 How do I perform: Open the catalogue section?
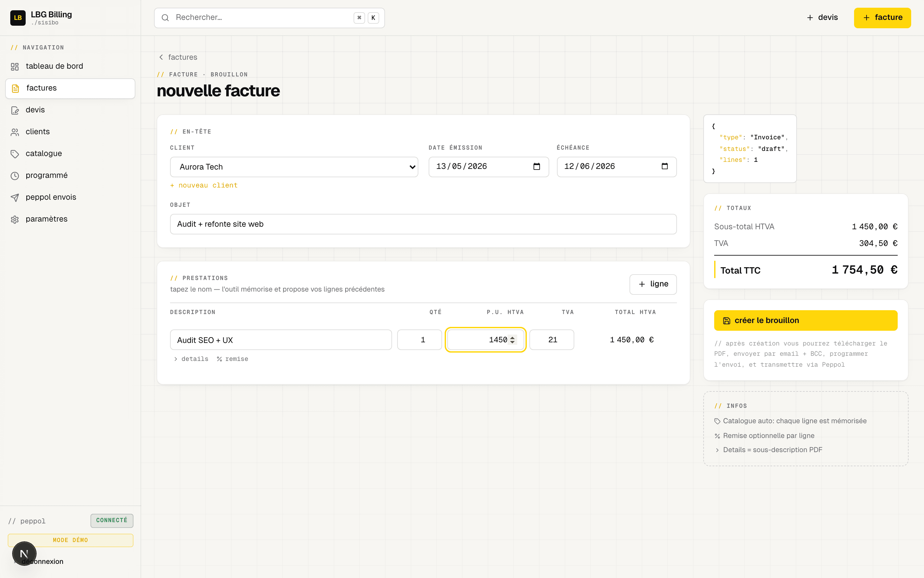(70, 154)
